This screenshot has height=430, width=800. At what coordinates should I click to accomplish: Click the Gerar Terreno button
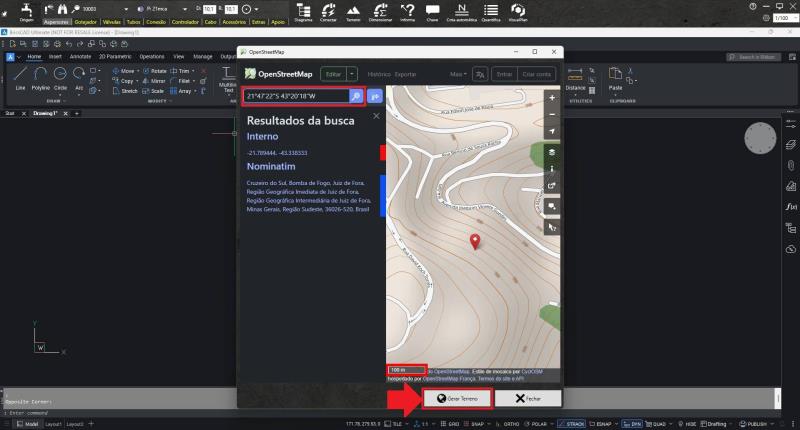(x=456, y=398)
